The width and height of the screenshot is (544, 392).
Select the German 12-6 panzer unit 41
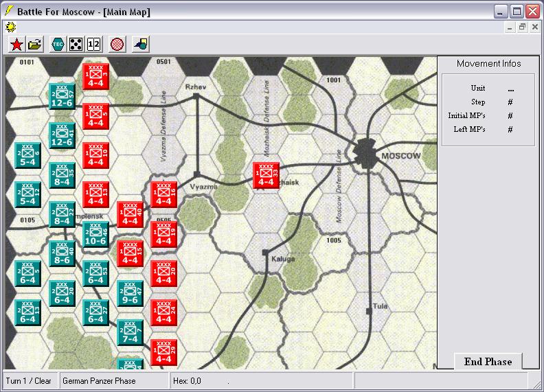pyautogui.click(x=62, y=135)
